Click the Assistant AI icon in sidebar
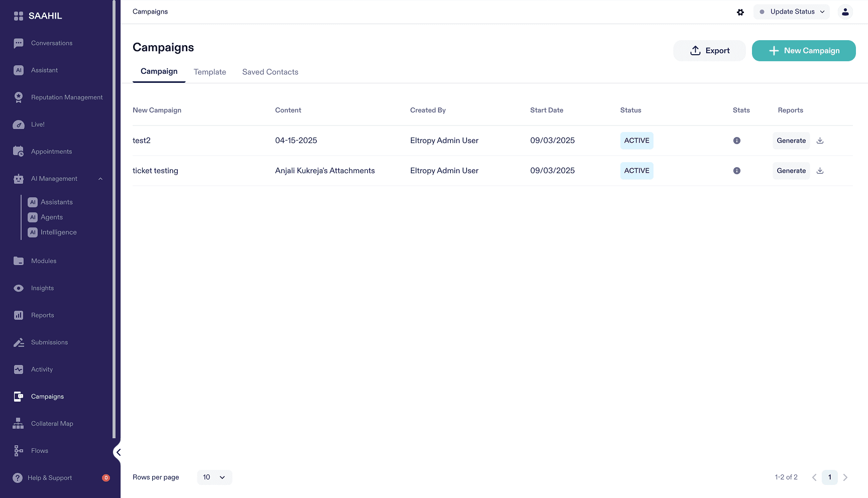 click(x=19, y=70)
